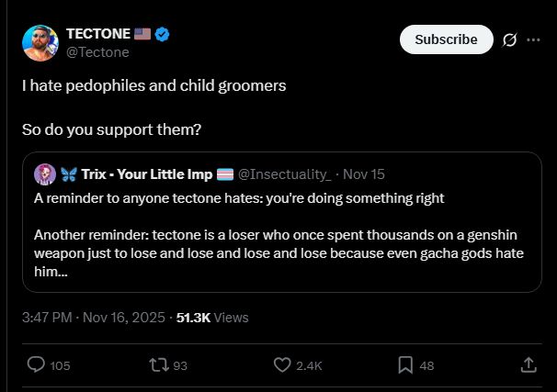Click the Subscribe button
The height and width of the screenshot is (392, 557).
click(446, 39)
